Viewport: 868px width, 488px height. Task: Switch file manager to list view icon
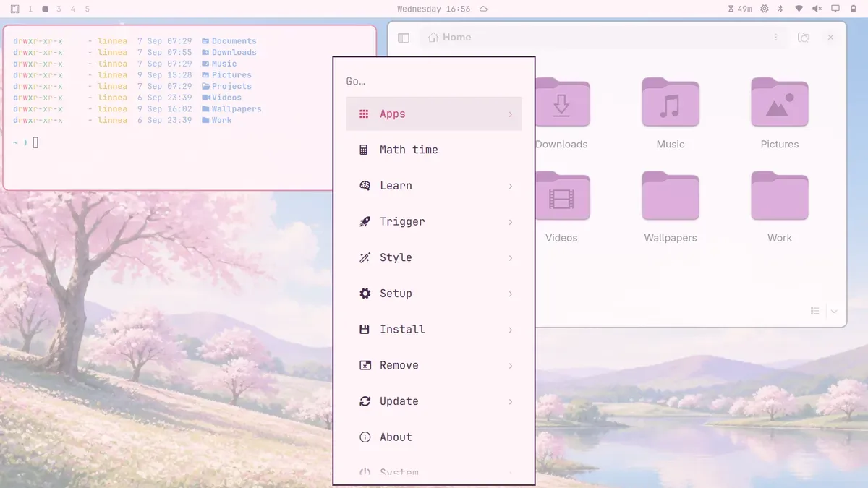[x=815, y=311]
